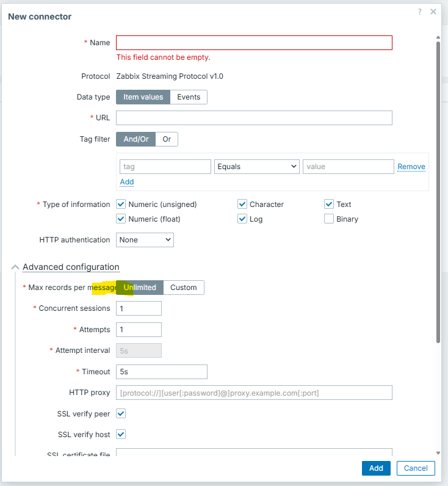Click the help question mark icon
The image size is (448, 486).
(x=420, y=12)
